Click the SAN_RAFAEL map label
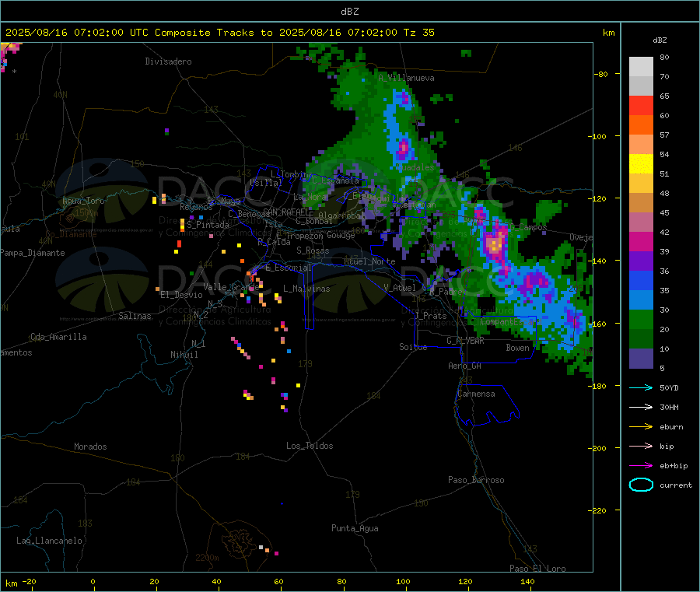This screenshot has width=700, height=592. 285,212
